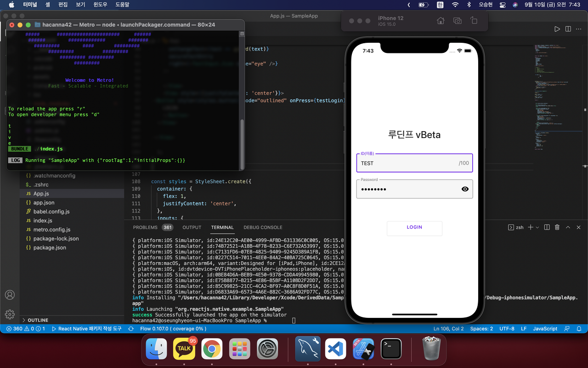Open Launchpad from the Dock

pos(240,349)
